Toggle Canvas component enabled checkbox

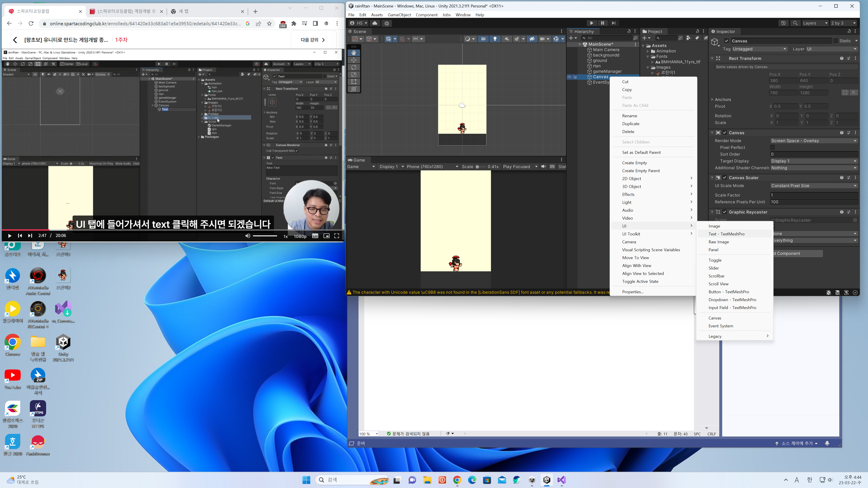click(724, 133)
